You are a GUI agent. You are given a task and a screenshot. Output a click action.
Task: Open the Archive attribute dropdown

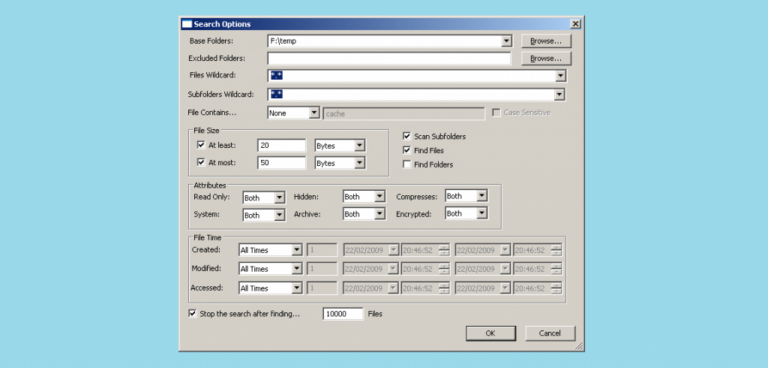364,214
